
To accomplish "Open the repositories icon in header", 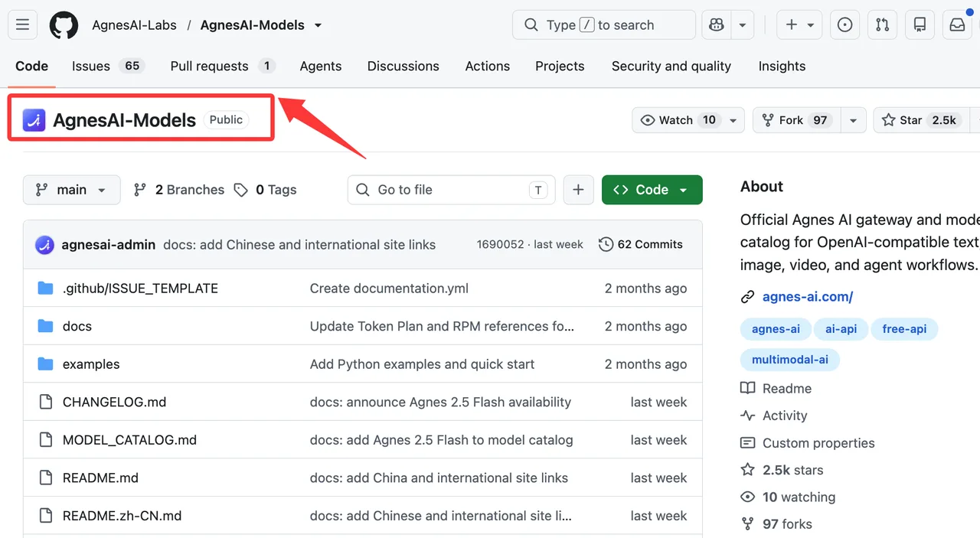I will pos(920,25).
